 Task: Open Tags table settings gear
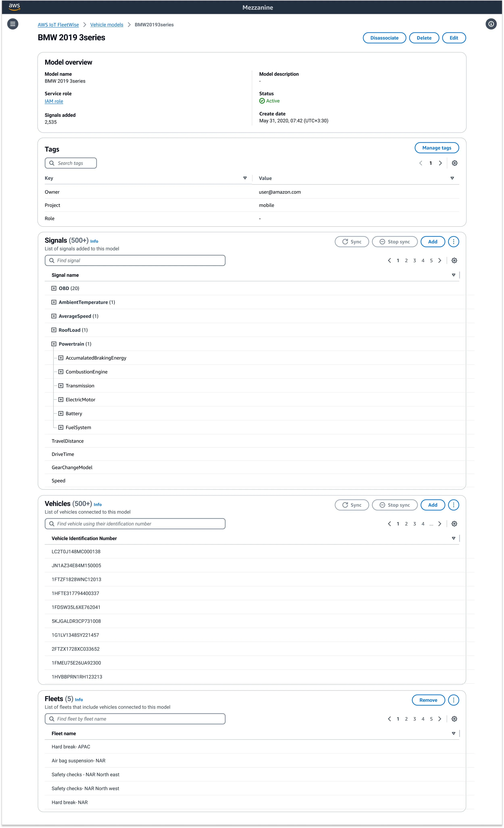tap(454, 163)
